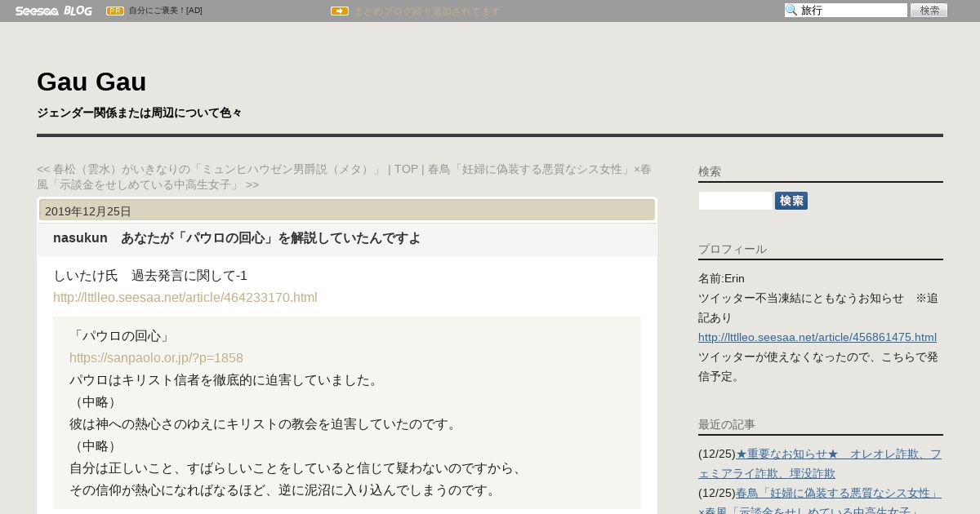Click the TOP navigation link
The width and height of the screenshot is (980, 514).
[x=406, y=169]
